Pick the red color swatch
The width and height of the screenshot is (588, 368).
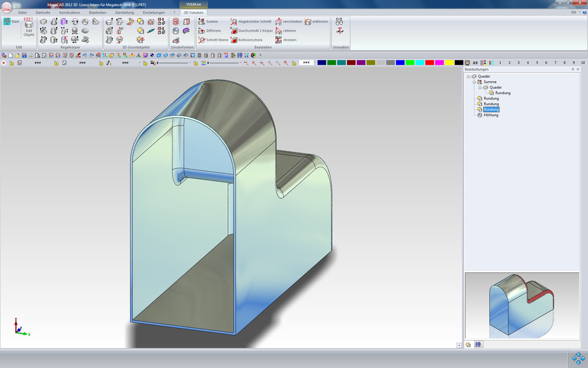[429, 63]
